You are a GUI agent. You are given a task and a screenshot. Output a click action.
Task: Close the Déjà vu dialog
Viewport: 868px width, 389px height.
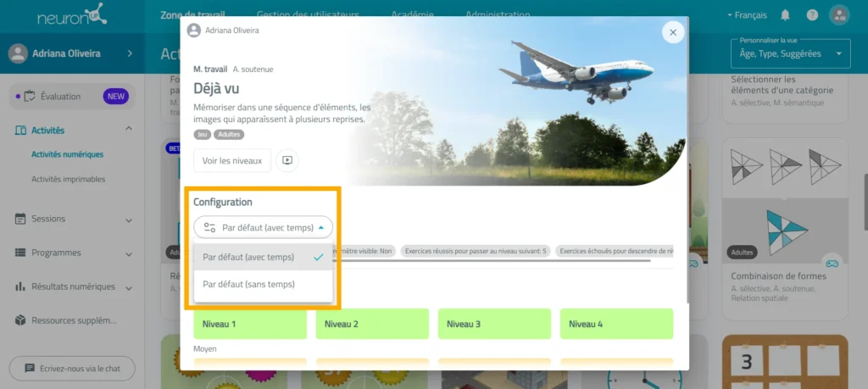pos(673,32)
